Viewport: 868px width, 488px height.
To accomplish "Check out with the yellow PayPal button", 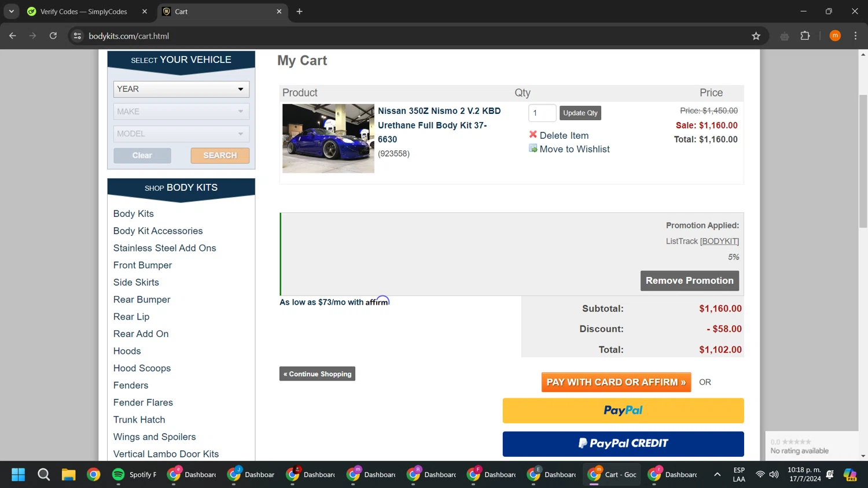I will coord(623,411).
